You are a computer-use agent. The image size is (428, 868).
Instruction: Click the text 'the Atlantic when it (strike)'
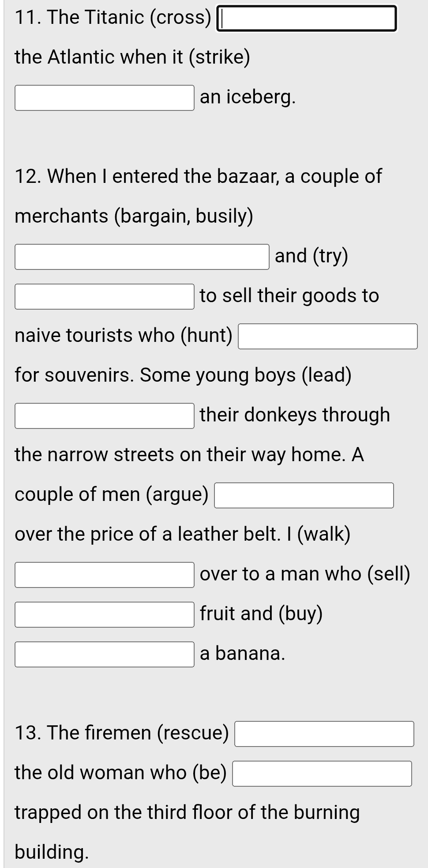point(132,57)
